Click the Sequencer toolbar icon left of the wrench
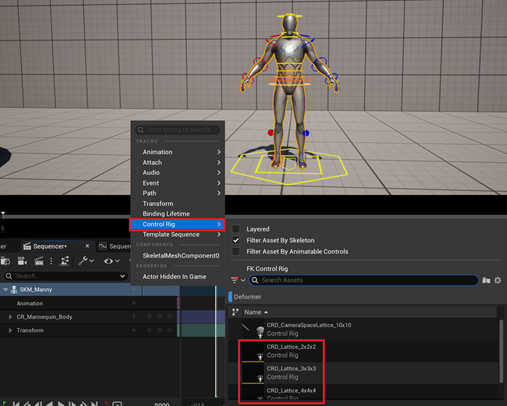 click(x=64, y=261)
